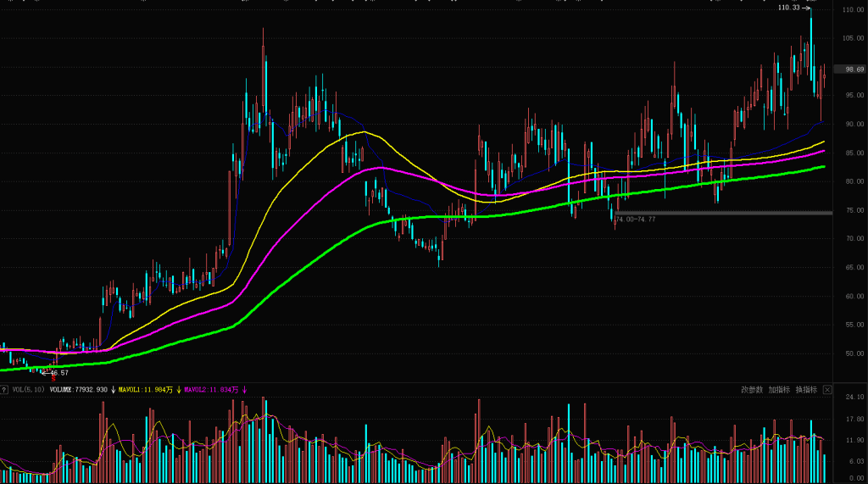Click the 110.00 label on price axis
Viewport: 868px width, 484px height.
tap(853, 9)
